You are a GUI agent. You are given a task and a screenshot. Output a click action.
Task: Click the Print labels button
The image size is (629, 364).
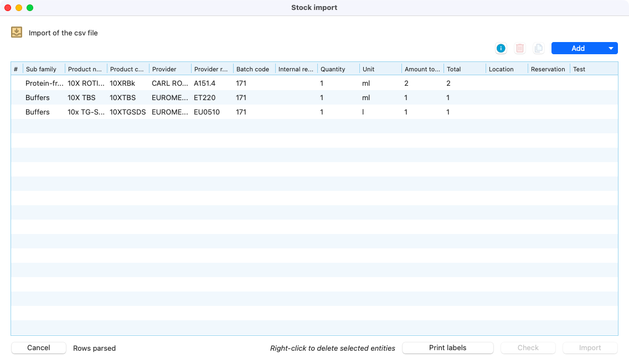448,348
